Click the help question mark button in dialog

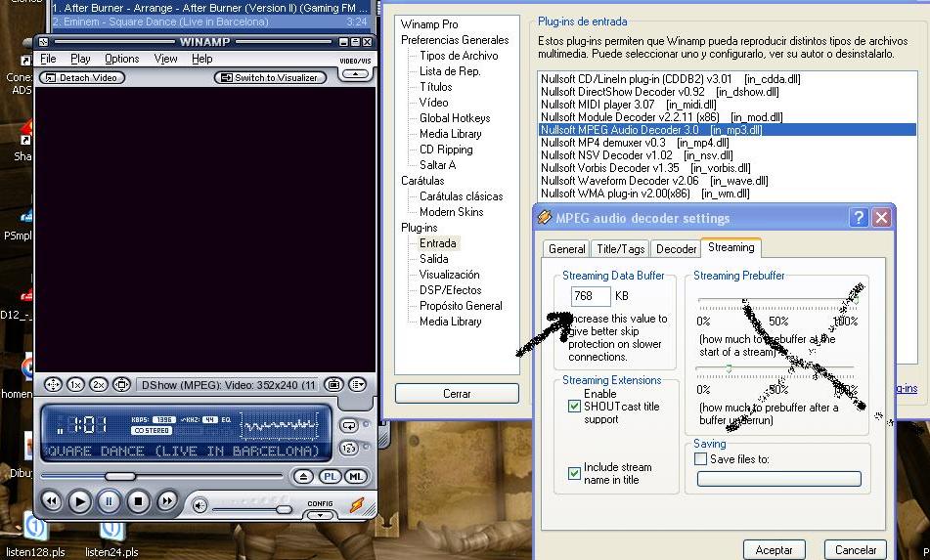pyautogui.click(x=859, y=218)
